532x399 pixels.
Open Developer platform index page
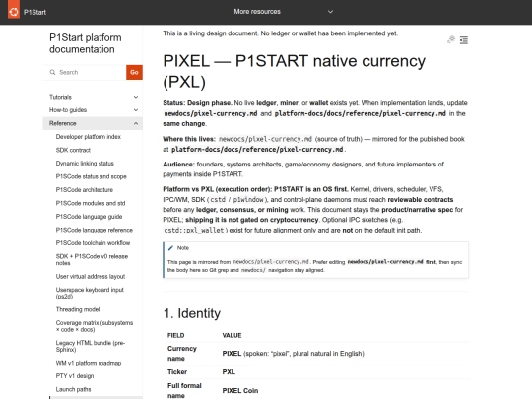coord(89,136)
